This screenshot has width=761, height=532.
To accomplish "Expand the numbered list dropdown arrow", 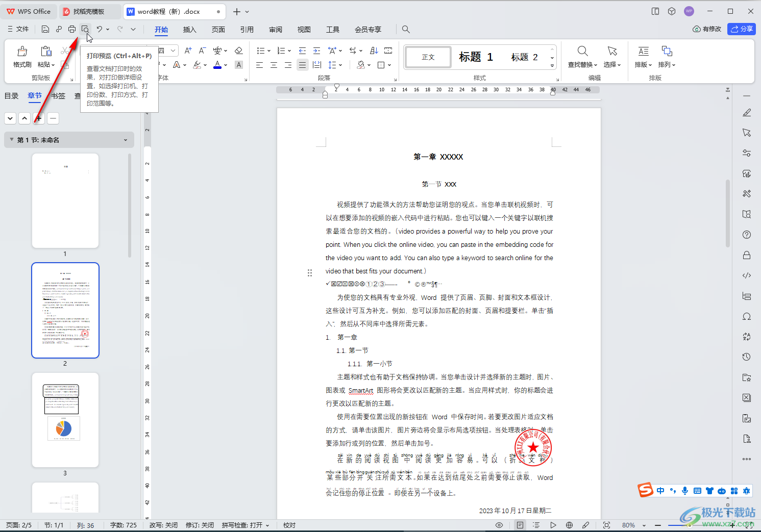I will click(x=289, y=51).
